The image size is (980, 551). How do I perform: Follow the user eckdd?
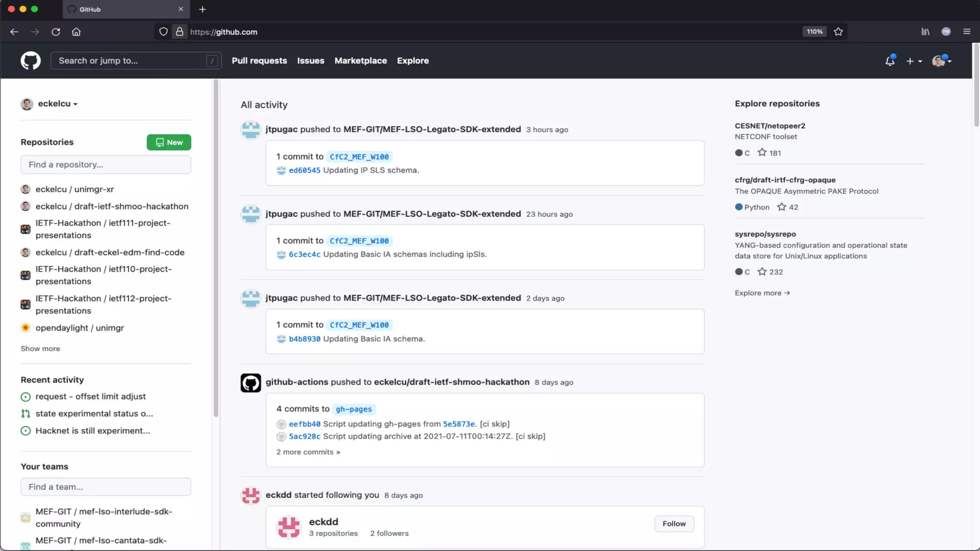click(674, 524)
